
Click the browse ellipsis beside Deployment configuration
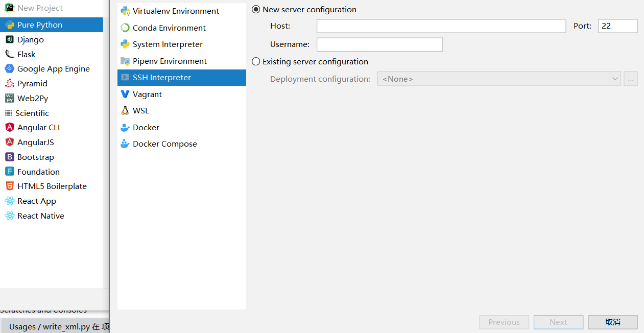point(630,79)
